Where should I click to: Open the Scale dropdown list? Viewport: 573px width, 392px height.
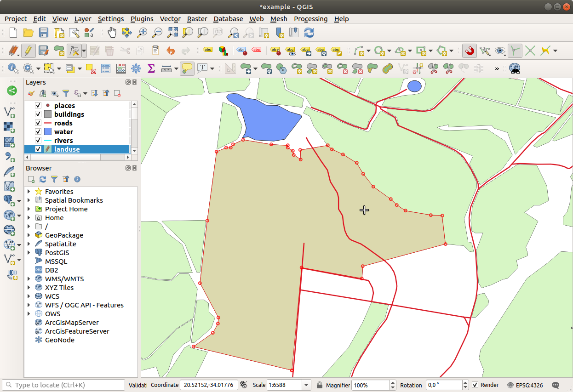[306, 385]
